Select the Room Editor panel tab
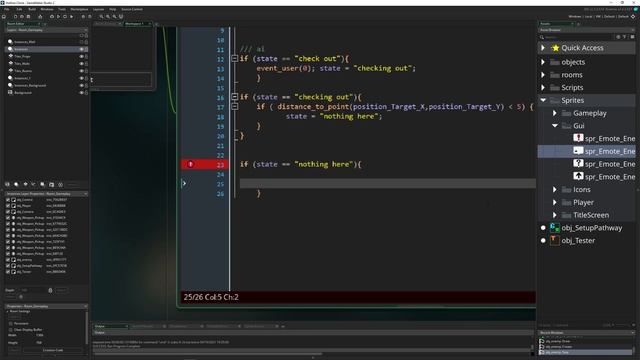Screen dimensions: 640x360 pos(22,24)
